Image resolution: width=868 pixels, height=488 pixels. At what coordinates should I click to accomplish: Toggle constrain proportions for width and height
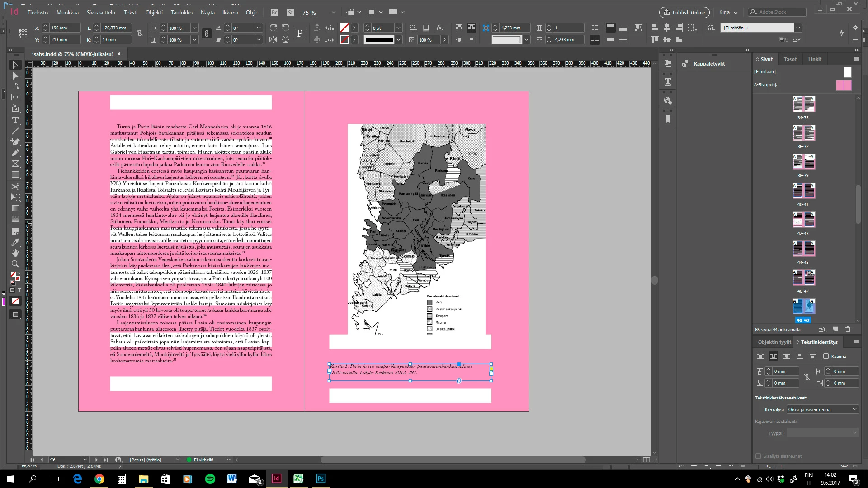pyautogui.click(x=140, y=33)
